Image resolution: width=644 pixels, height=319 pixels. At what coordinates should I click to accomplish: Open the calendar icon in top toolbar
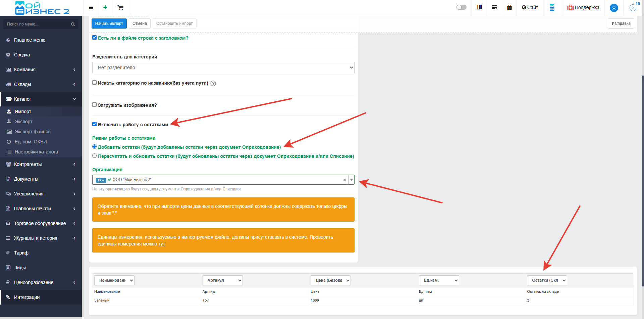point(509,7)
